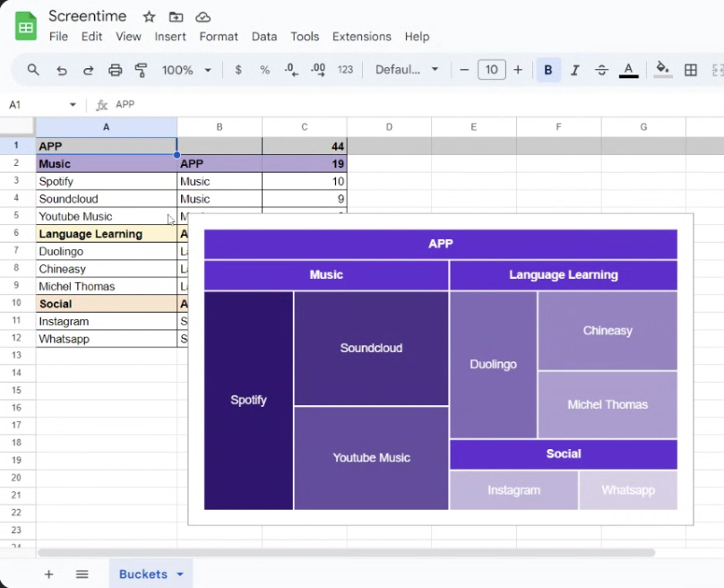This screenshot has width=724, height=588.
Task: Undo the last action
Action: tap(62, 70)
